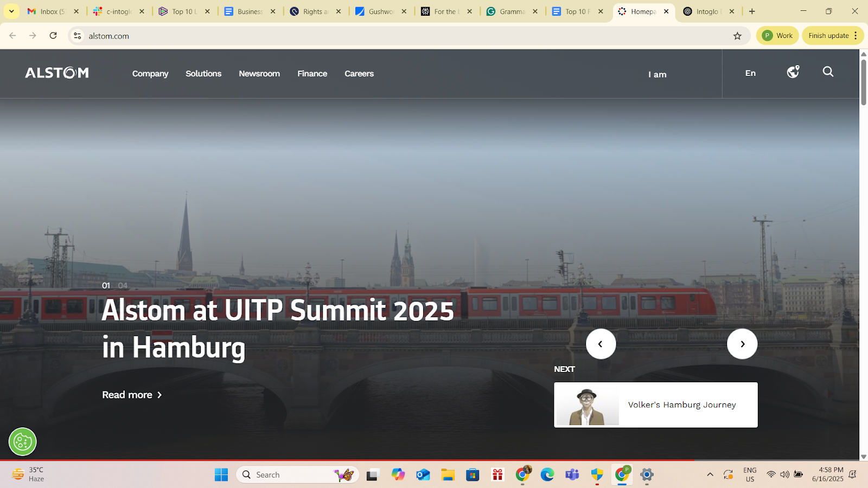This screenshot has width=868, height=488.
Task: Open ENG US language input indicator
Action: pos(750,474)
